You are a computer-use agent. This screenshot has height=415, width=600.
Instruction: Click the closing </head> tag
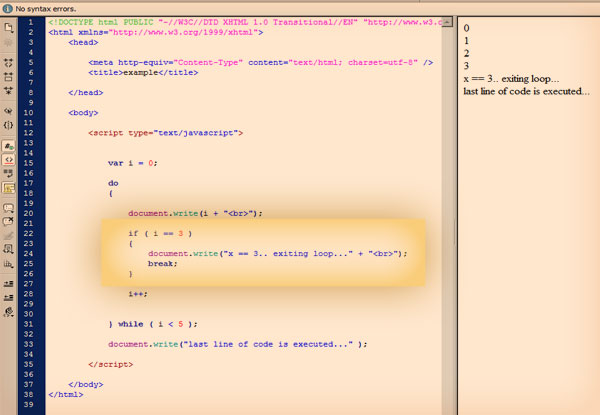(86, 93)
